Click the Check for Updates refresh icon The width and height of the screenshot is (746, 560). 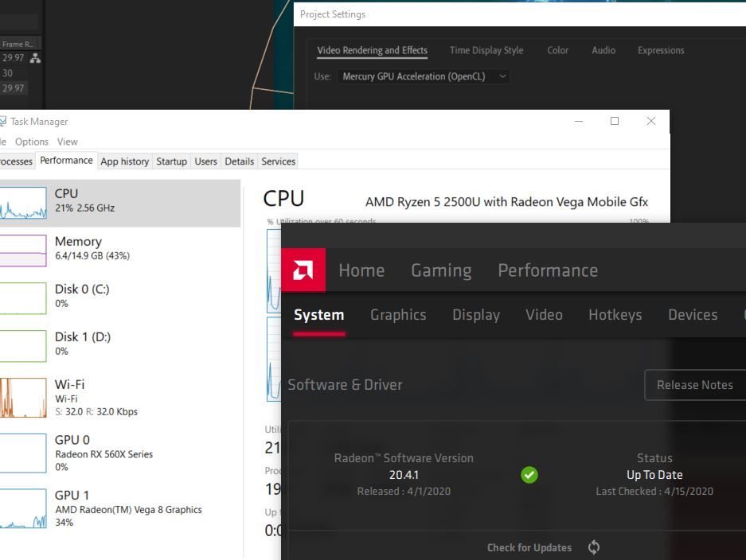click(593, 547)
